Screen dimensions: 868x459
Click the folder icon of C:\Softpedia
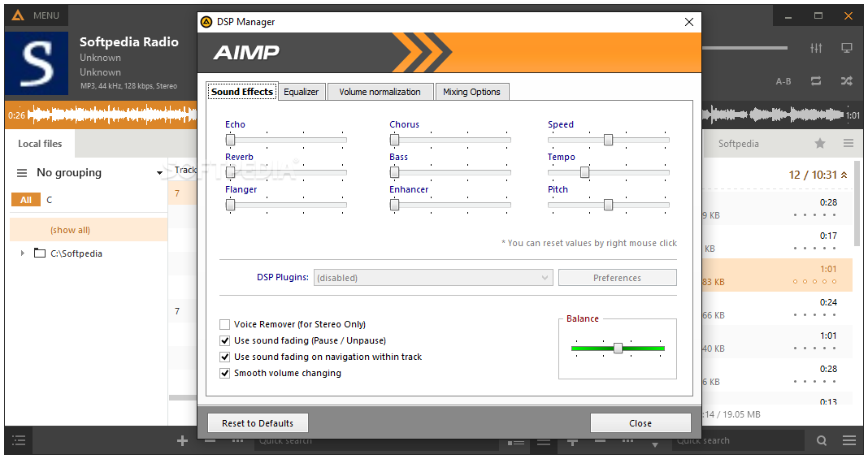tap(39, 253)
